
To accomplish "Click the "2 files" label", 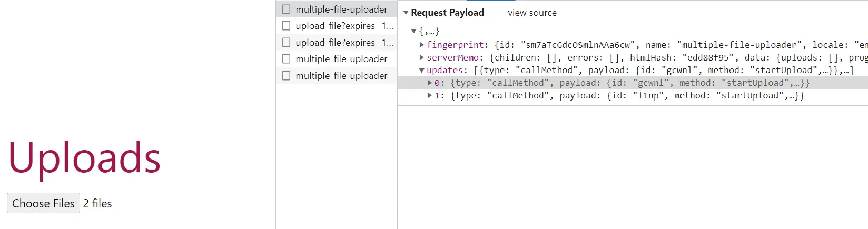I will [97, 203].
